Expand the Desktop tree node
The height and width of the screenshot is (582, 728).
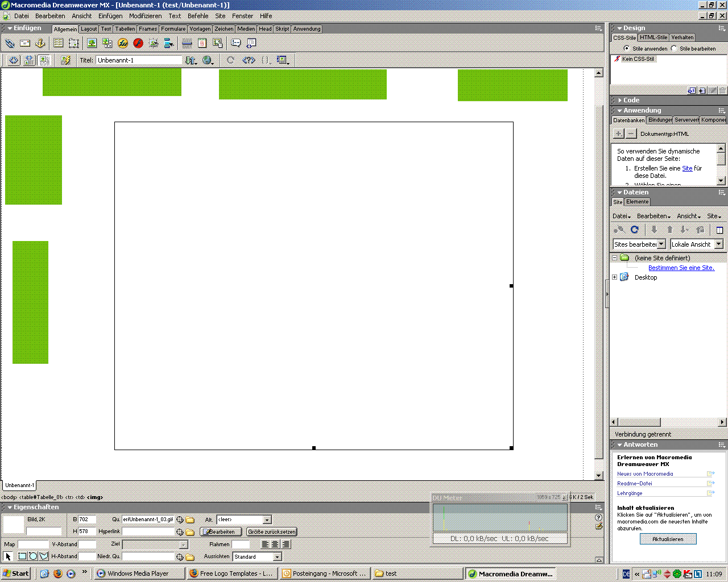tap(614, 277)
